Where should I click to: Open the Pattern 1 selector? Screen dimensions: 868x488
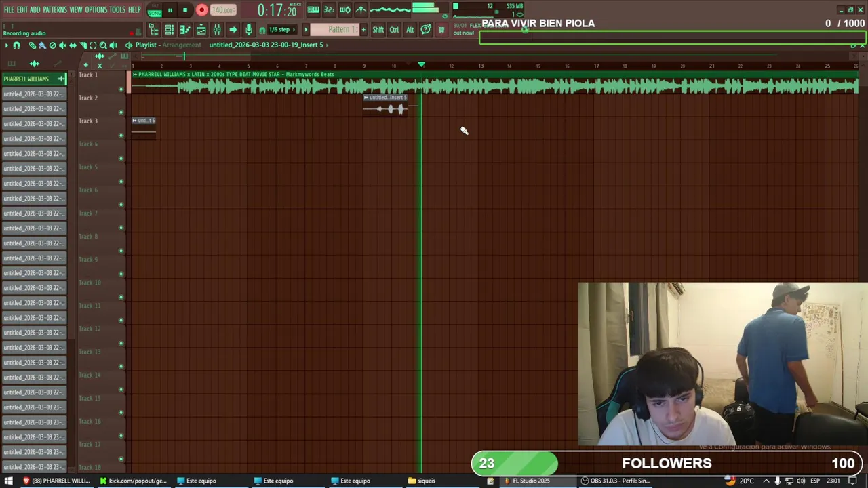pos(335,30)
